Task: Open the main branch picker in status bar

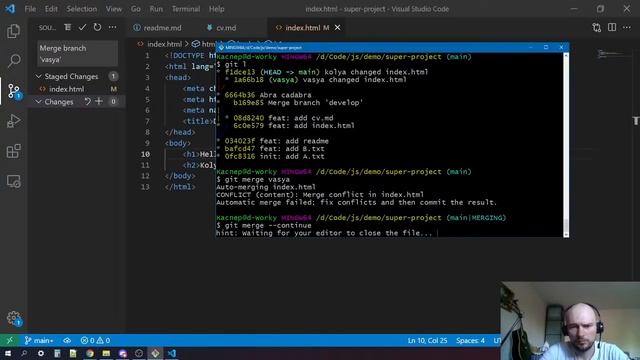Action: point(39,340)
